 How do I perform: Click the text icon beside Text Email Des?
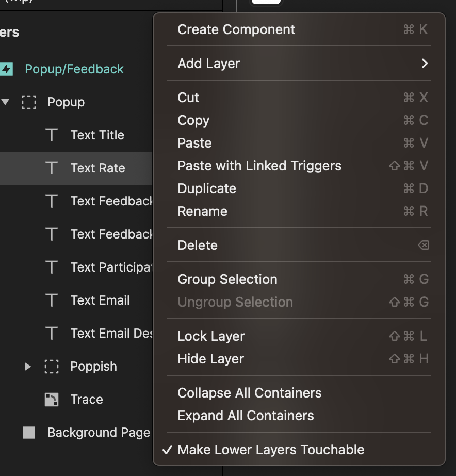coord(52,334)
